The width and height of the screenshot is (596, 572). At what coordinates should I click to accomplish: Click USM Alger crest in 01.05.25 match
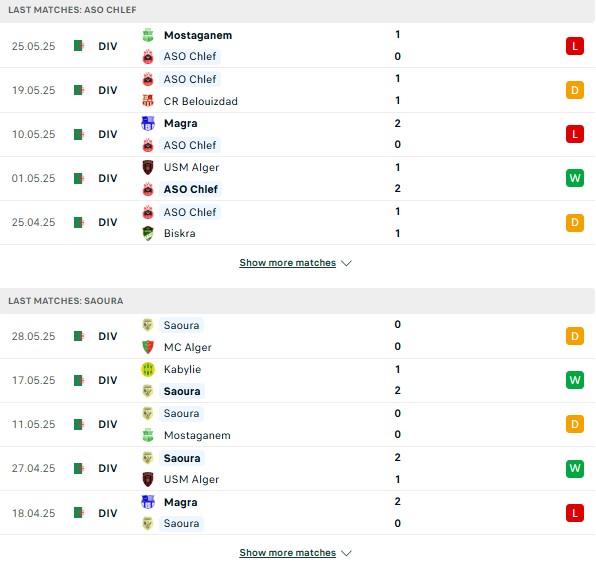pyautogui.click(x=148, y=168)
